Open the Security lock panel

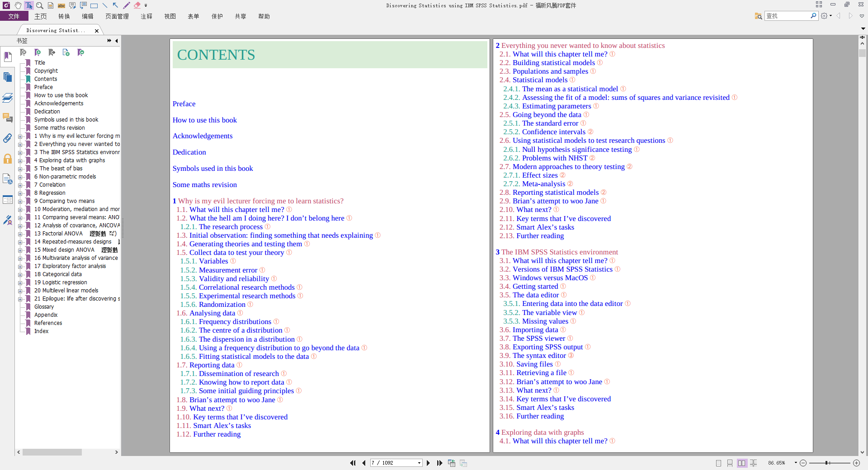8,159
